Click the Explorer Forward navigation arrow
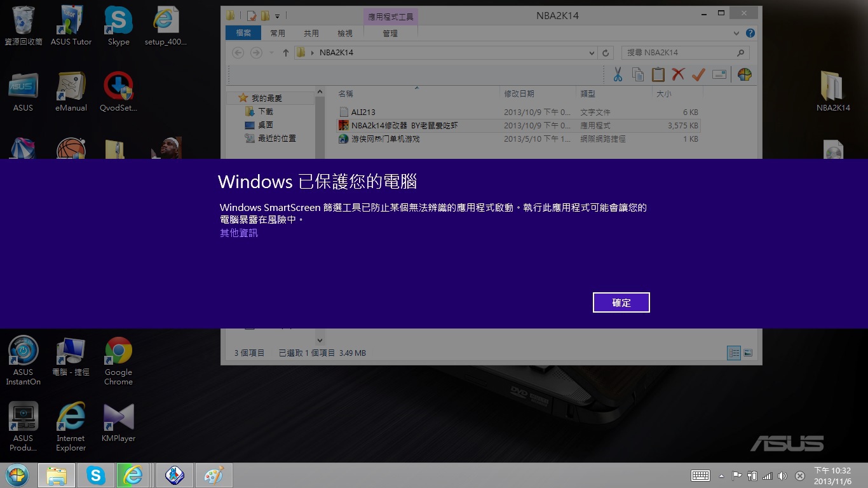Image resolution: width=868 pixels, height=488 pixels. click(256, 53)
